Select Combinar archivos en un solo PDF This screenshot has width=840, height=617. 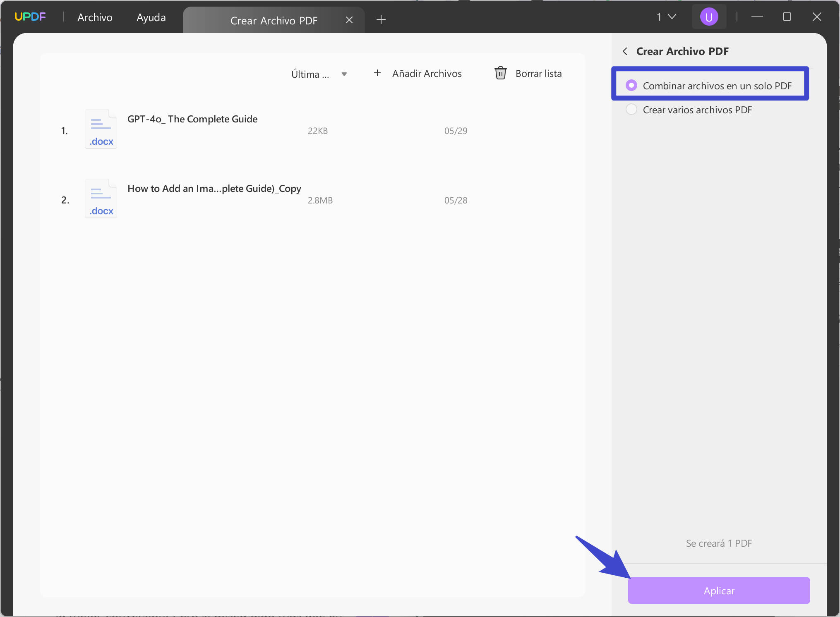[x=631, y=85]
